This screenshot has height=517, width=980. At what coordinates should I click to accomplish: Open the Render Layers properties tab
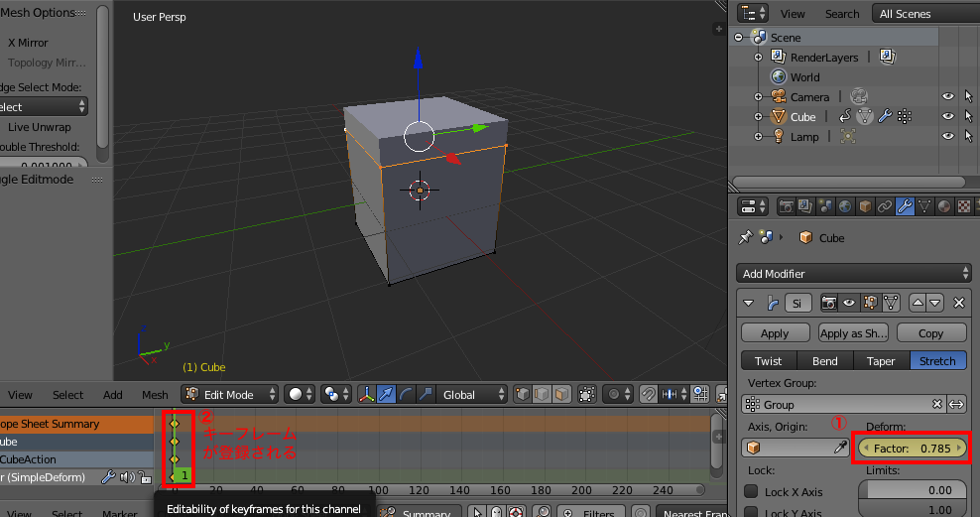point(805,206)
